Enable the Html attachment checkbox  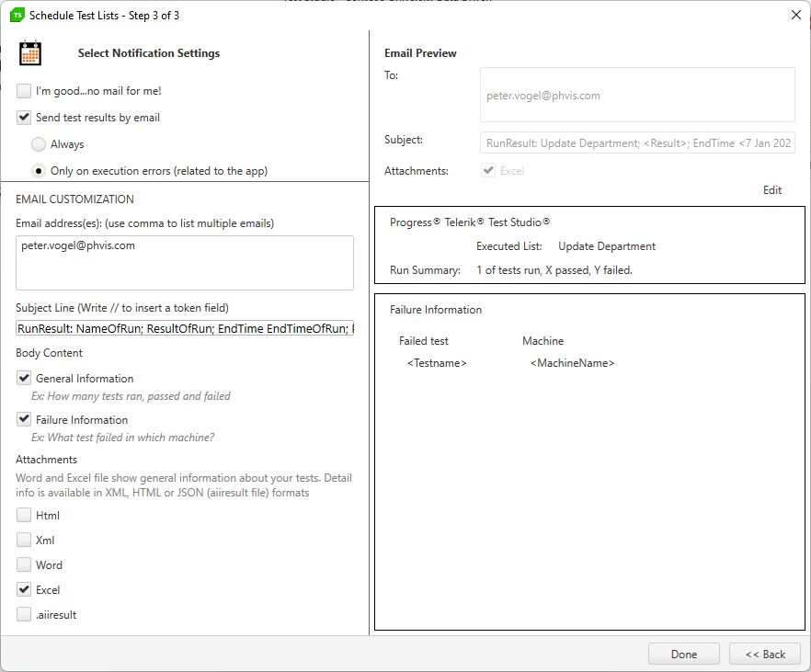(x=24, y=516)
